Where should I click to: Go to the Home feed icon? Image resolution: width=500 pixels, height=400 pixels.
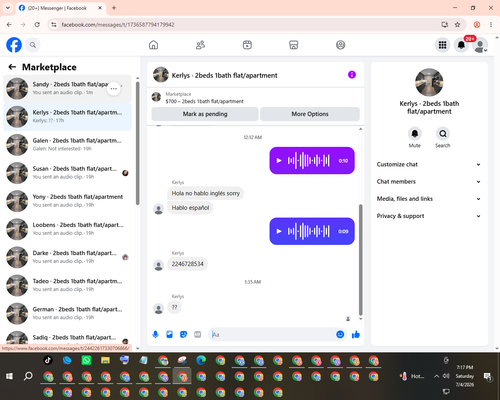[153, 45]
